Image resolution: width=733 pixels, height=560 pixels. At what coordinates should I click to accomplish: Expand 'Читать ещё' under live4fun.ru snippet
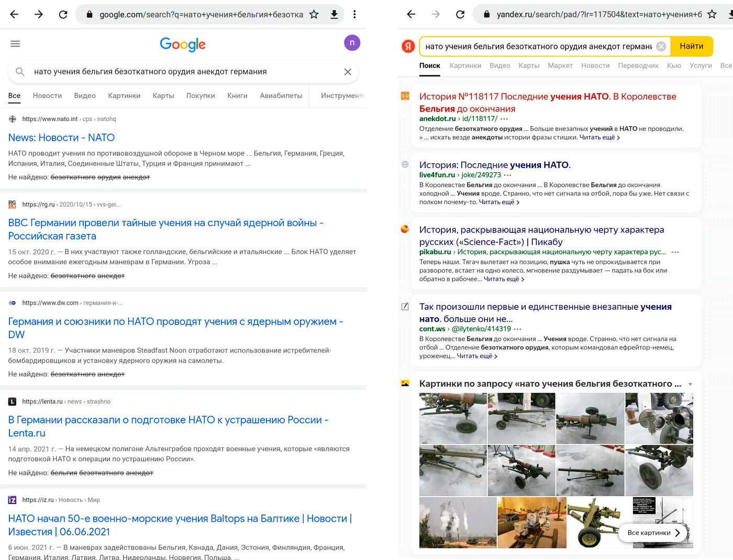499,202
